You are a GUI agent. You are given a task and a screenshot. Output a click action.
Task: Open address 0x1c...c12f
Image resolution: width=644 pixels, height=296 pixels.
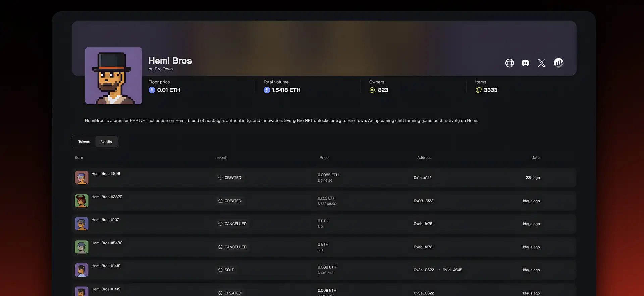(x=422, y=178)
